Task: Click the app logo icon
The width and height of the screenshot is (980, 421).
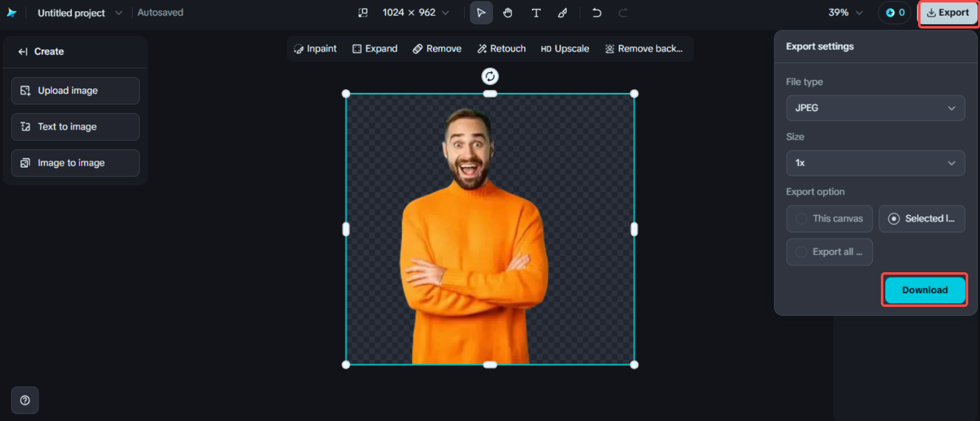Action: pyautogui.click(x=11, y=12)
